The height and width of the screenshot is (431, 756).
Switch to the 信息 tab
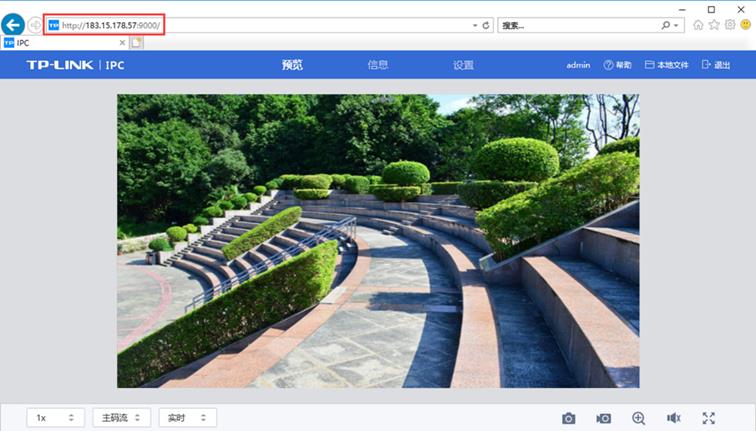tap(378, 65)
